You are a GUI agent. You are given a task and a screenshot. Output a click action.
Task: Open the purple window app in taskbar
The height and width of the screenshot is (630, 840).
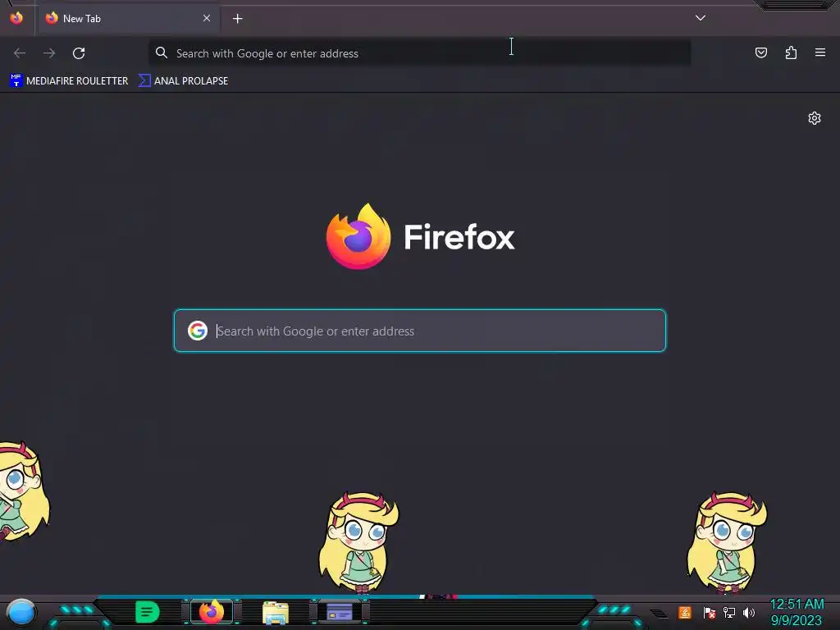(x=340, y=612)
